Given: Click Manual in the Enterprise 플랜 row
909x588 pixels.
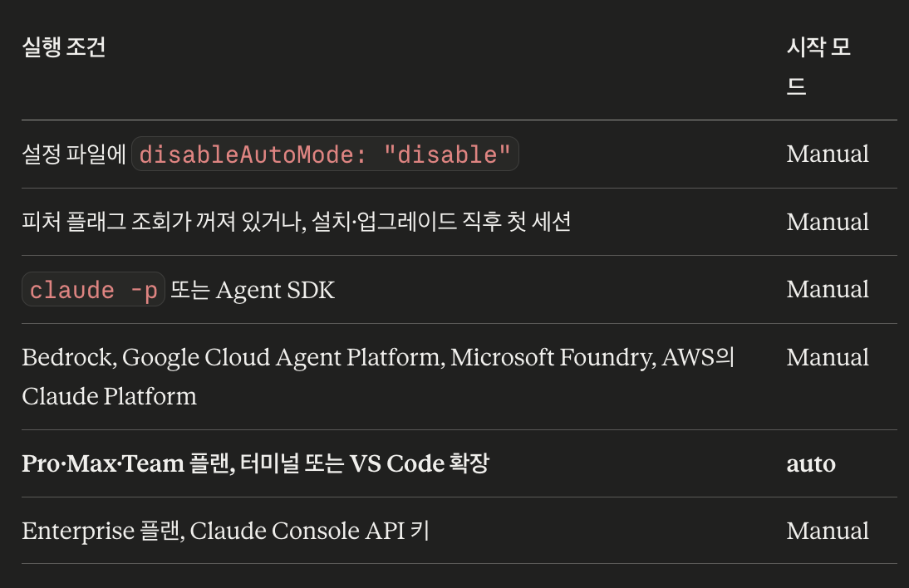Looking at the screenshot, I should (x=828, y=531).
